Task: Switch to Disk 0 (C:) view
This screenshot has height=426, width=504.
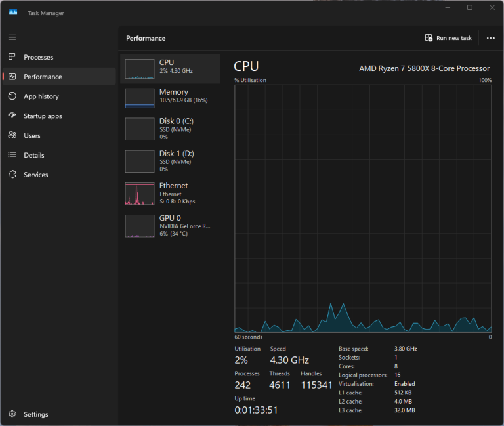Action: coord(170,128)
